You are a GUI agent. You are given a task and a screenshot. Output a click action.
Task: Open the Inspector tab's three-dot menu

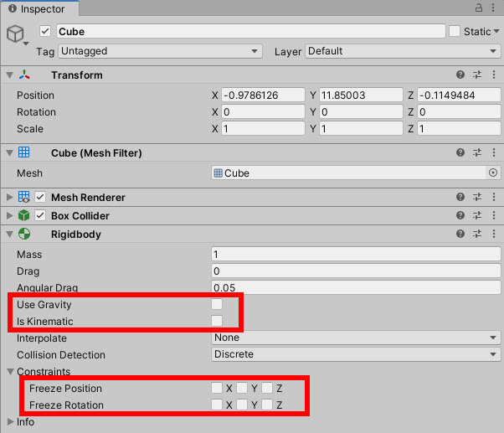point(493,8)
